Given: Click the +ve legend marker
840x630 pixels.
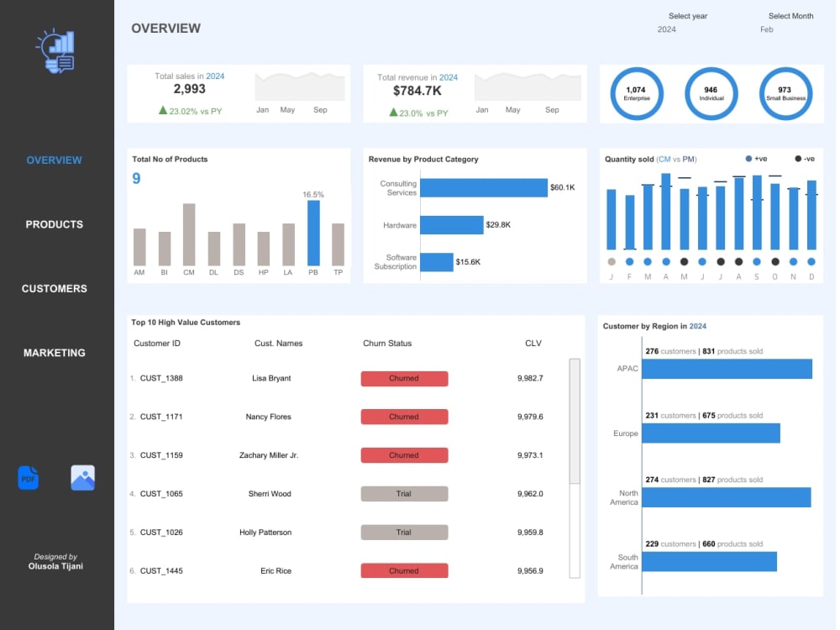Looking at the screenshot, I should click(x=748, y=159).
